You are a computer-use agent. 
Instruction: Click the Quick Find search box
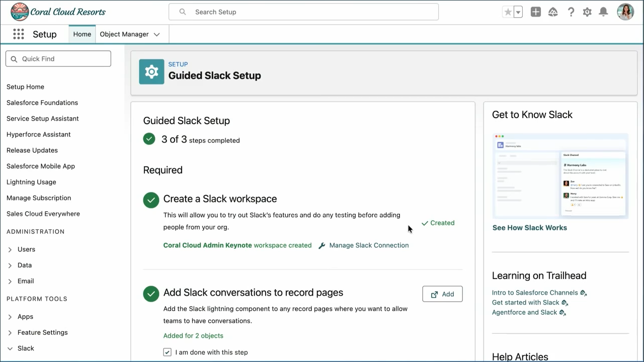58,59
